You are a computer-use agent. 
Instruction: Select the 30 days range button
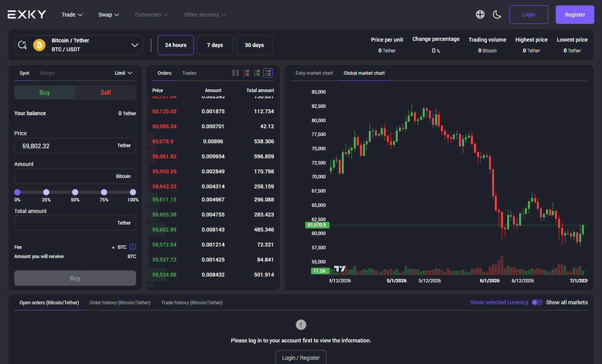[254, 45]
